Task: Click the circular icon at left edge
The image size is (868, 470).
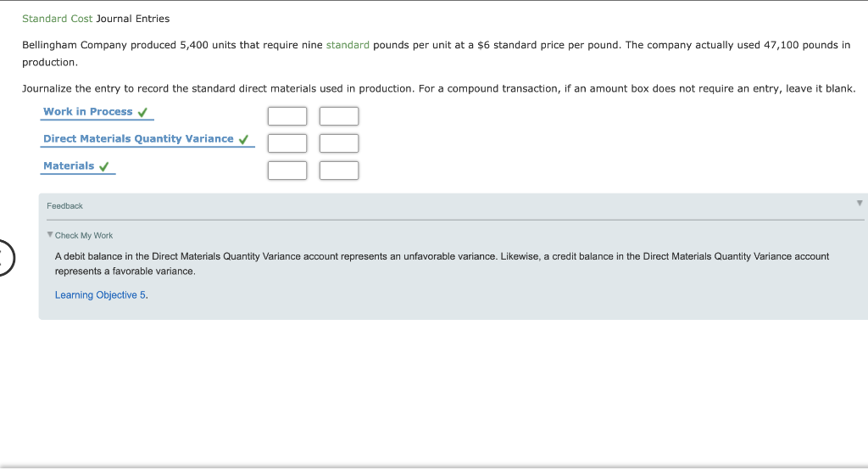Action: pyautogui.click(x=5, y=258)
